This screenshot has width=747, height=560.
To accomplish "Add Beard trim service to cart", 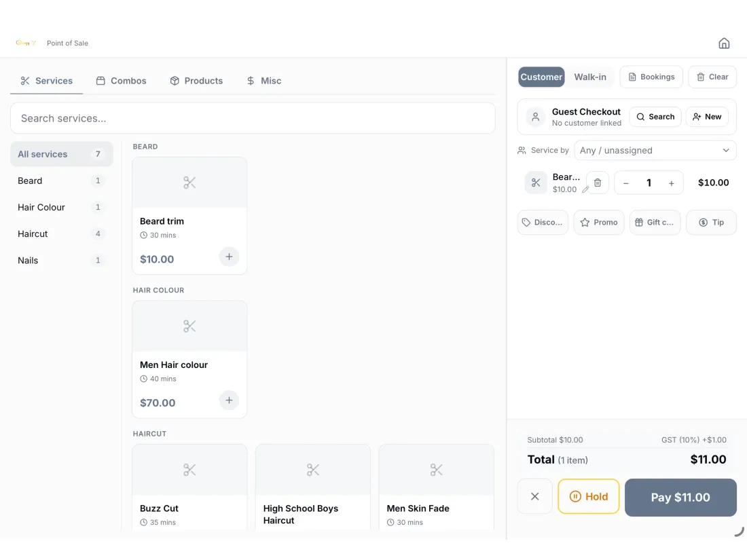I will [x=229, y=257].
